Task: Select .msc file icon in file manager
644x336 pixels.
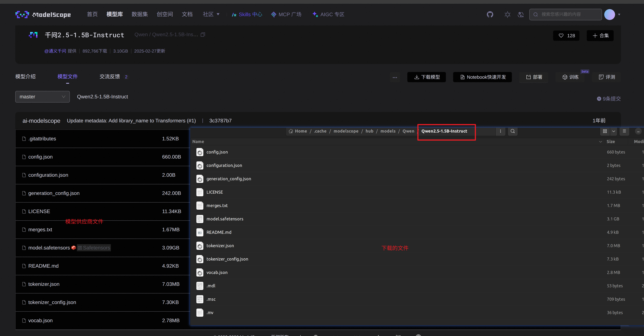Action: (x=200, y=299)
